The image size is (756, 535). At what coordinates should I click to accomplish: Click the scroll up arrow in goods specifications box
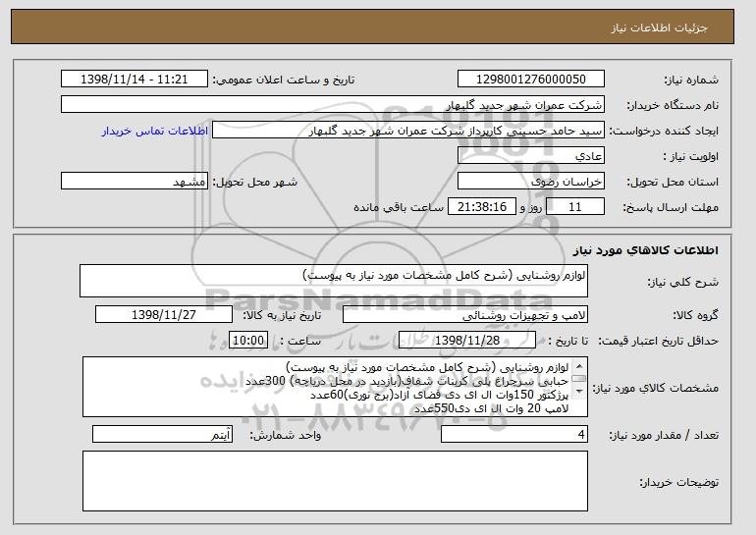pyautogui.click(x=579, y=366)
